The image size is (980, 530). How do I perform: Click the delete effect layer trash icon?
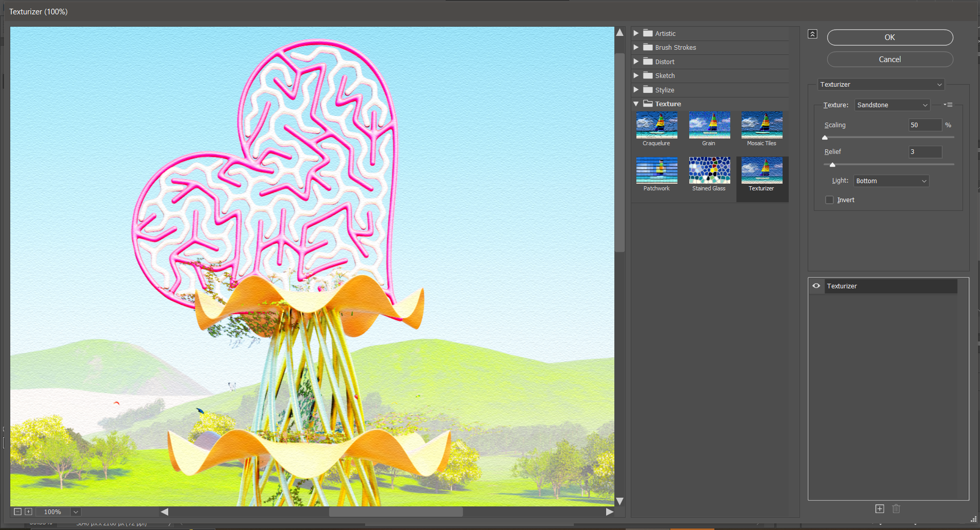896,508
